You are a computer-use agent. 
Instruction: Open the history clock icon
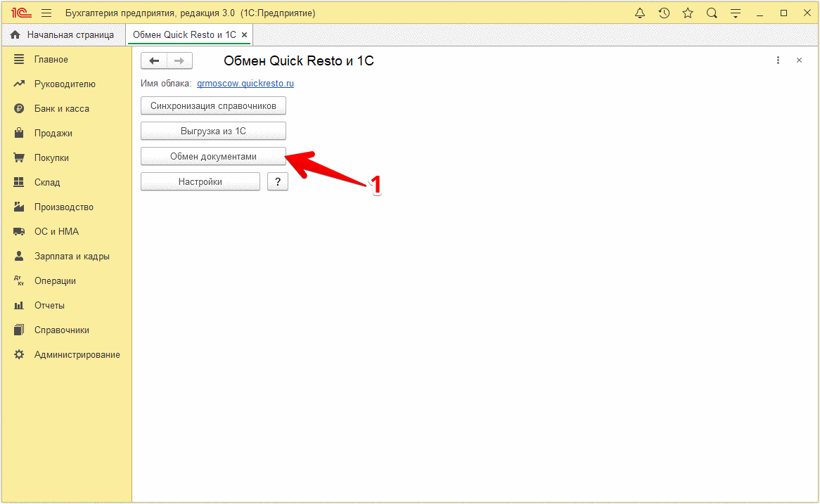click(x=664, y=13)
